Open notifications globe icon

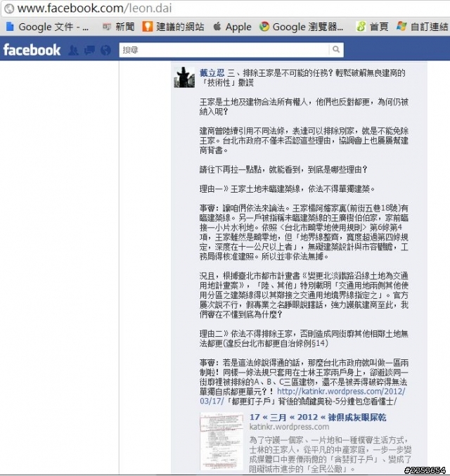105,50
